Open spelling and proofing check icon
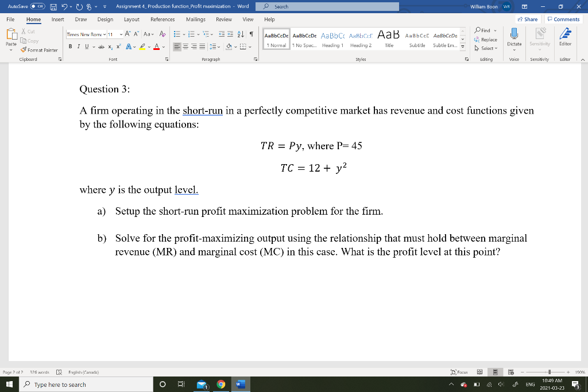The image size is (588, 392). [x=59, y=372]
